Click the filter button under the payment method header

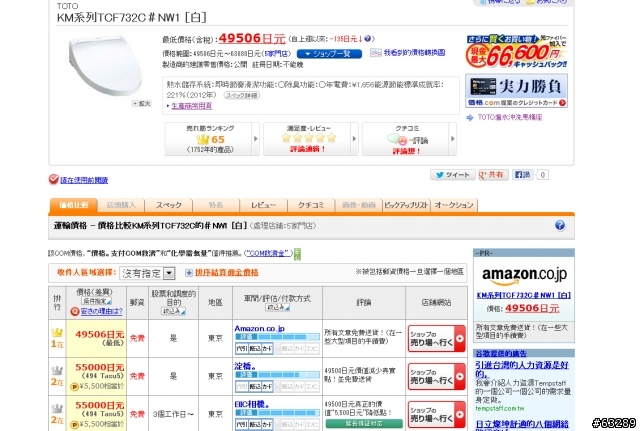point(277,307)
